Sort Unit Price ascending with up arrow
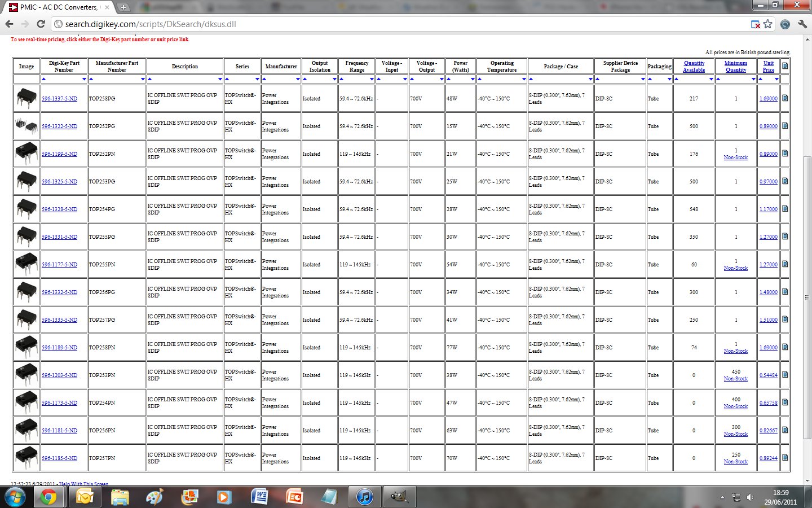Viewport: 812px width, 508px height. click(761, 79)
